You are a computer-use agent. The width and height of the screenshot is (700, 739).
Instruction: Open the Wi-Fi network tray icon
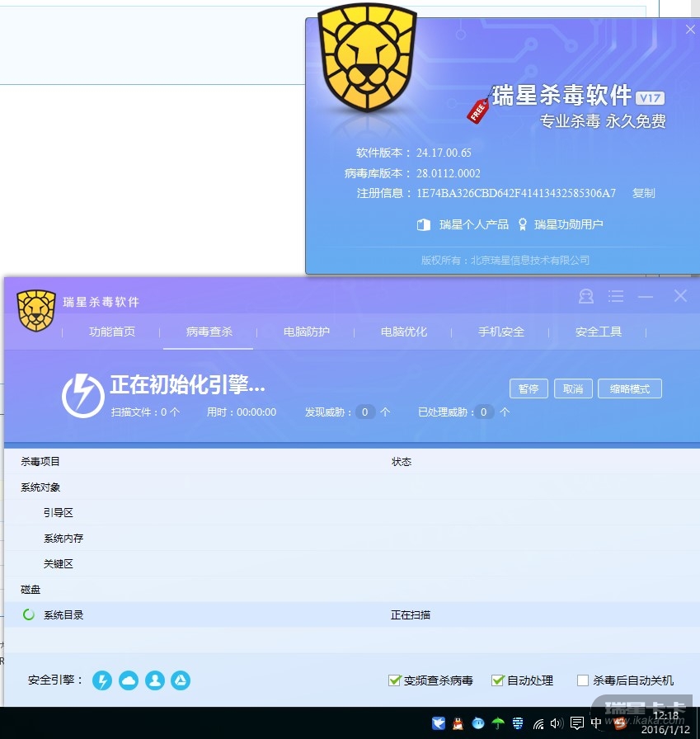[x=538, y=723]
